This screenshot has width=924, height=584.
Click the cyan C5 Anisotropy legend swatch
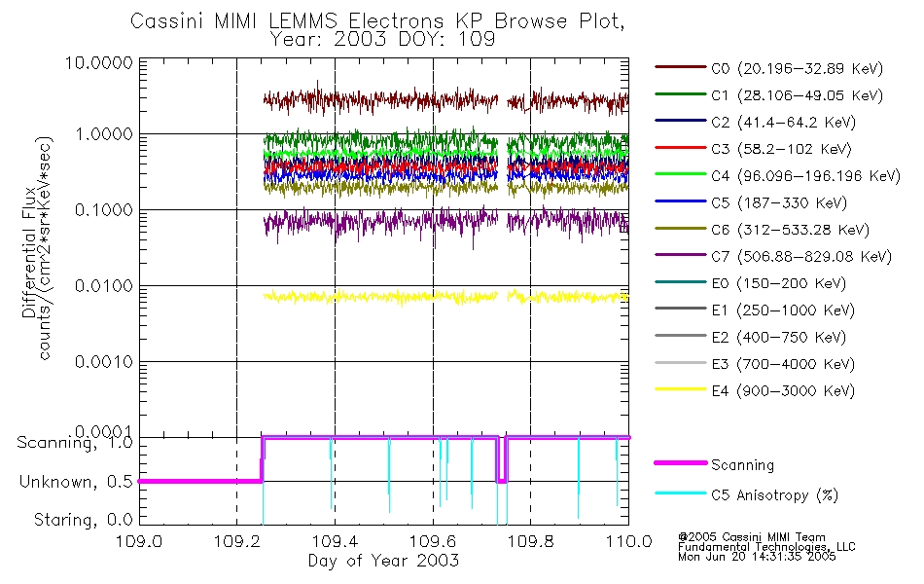(680, 493)
